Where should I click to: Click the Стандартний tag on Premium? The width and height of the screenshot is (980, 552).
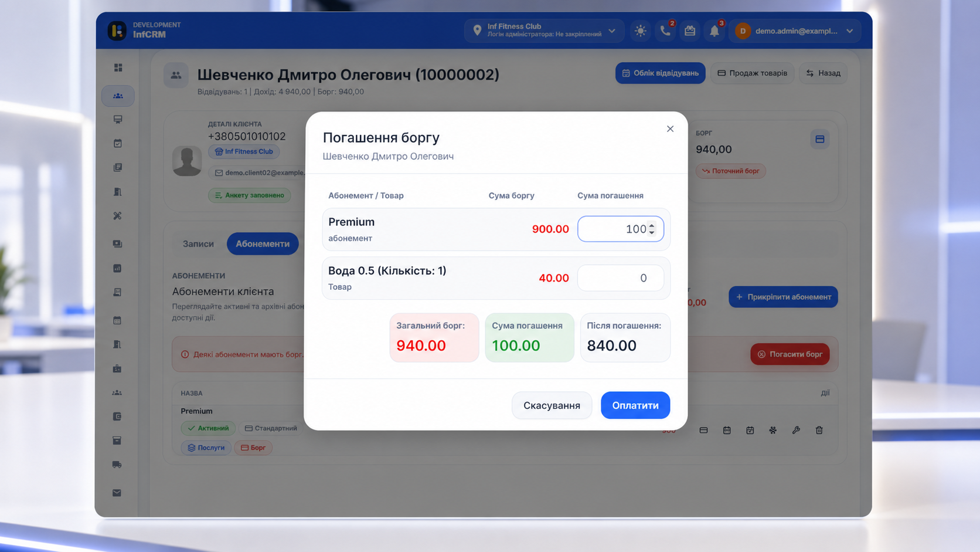pos(271,428)
